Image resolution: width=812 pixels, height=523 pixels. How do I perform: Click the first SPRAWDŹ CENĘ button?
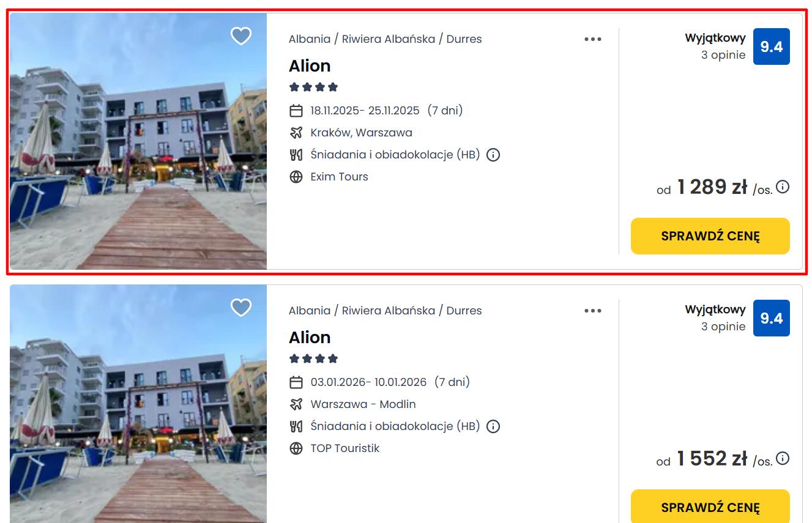[710, 236]
